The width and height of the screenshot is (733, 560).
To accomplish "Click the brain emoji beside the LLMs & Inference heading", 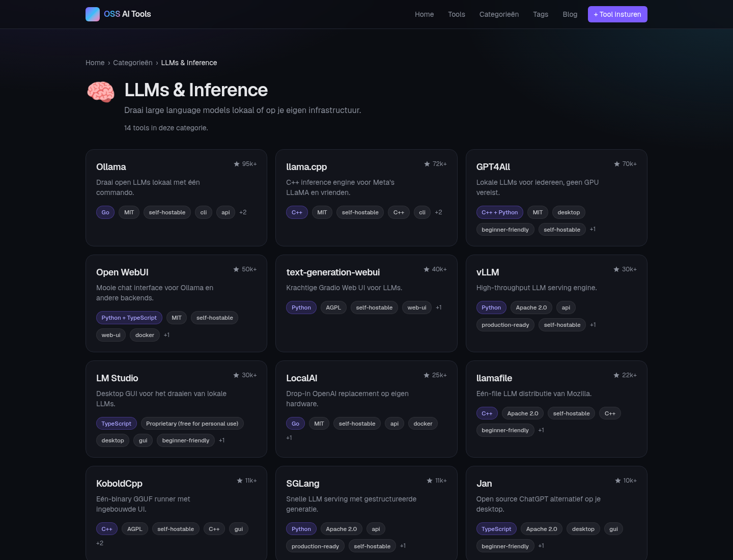I will (x=101, y=92).
